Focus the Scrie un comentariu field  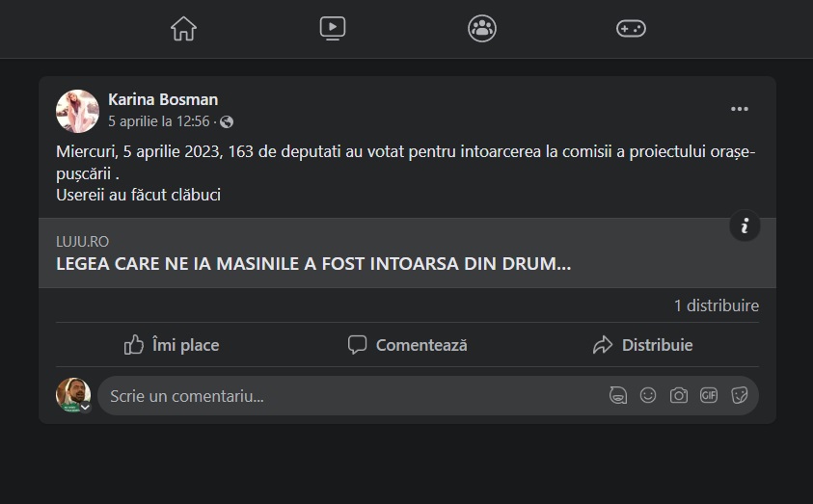coord(347,396)
